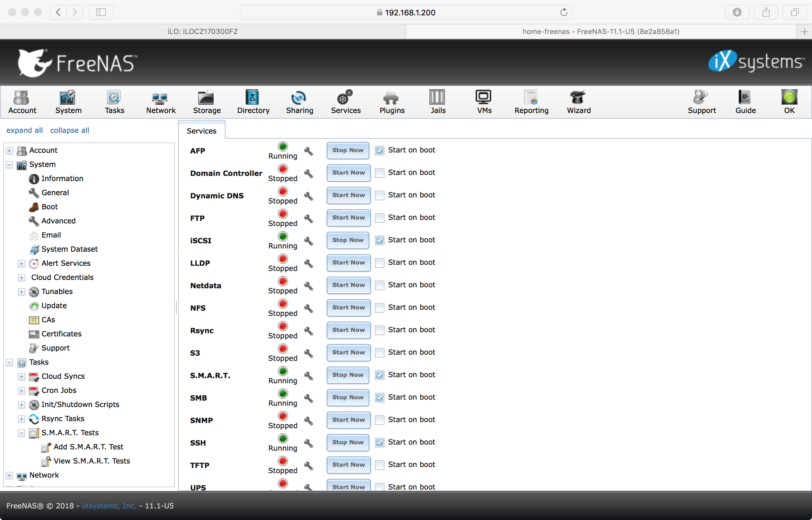
Task: Open SNMP settings wrench icon
Action: [x=308, y=421]
